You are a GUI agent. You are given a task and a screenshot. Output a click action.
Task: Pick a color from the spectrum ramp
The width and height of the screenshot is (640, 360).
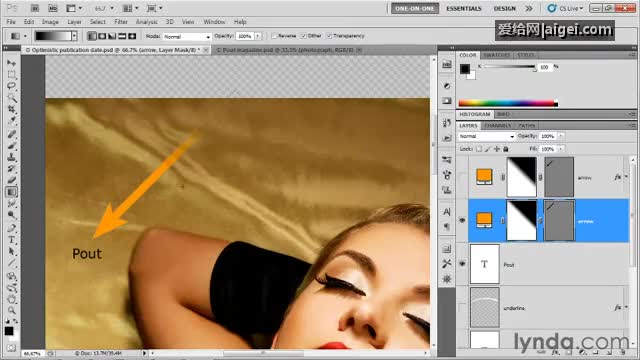508,104
